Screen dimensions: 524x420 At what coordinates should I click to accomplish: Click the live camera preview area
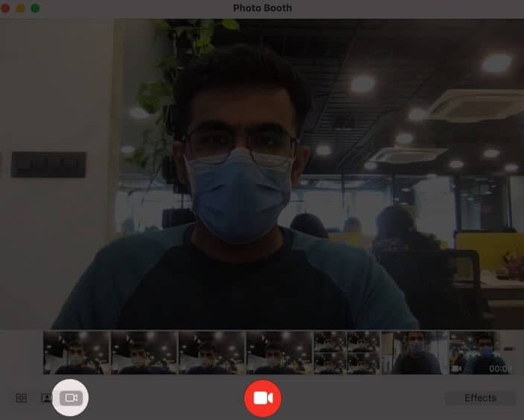point(262,172)
